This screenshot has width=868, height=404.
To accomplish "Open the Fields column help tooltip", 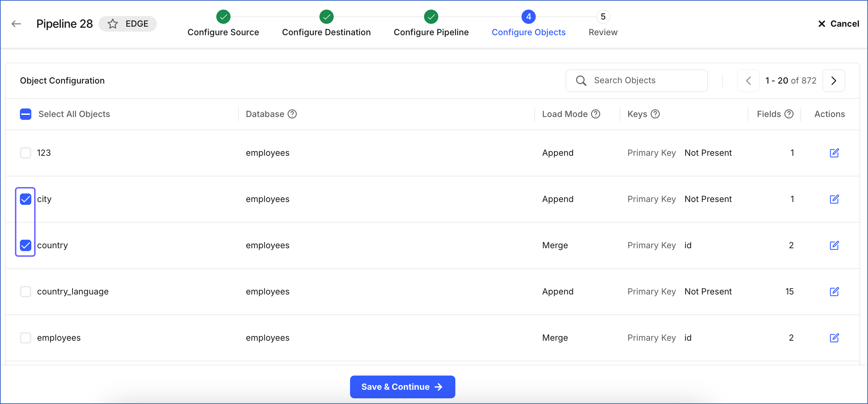I will point(789,114).
